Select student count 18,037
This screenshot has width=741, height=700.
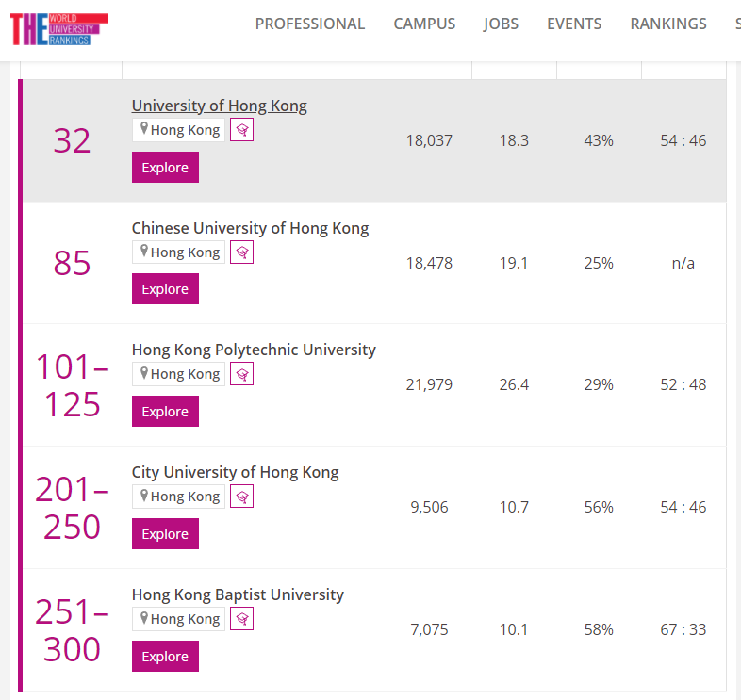click(x=429, y=140)
